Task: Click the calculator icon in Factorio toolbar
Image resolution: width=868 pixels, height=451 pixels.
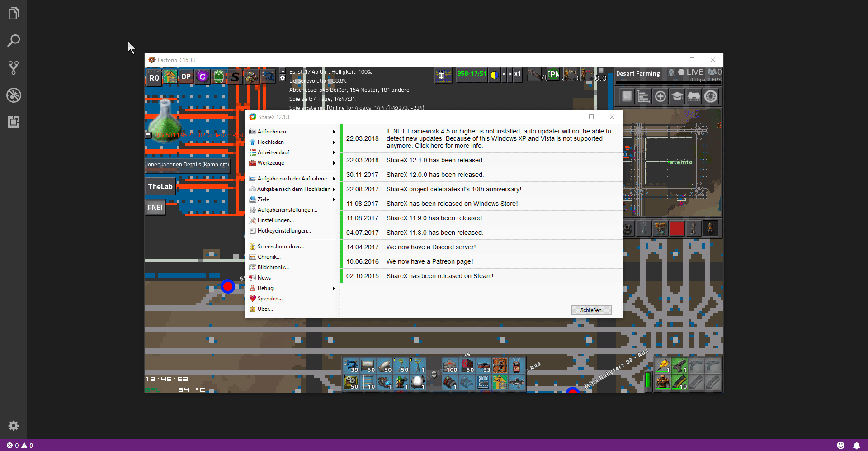Action: coord(443,75)
